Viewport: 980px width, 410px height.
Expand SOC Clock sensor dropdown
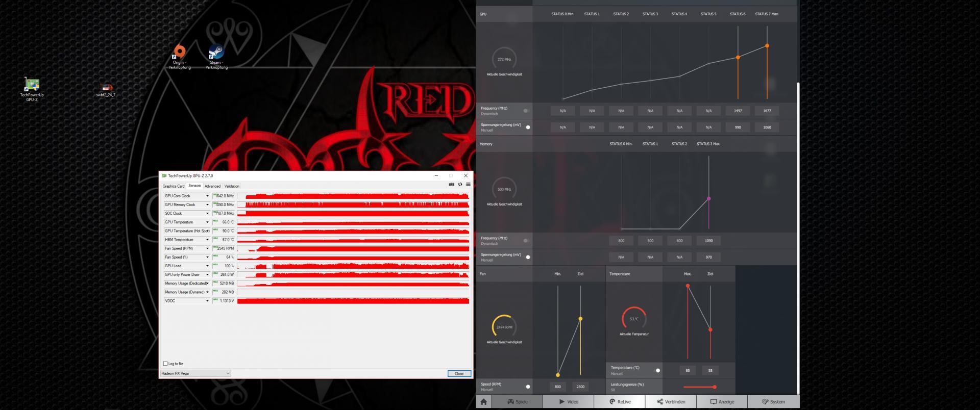point(207,213)
